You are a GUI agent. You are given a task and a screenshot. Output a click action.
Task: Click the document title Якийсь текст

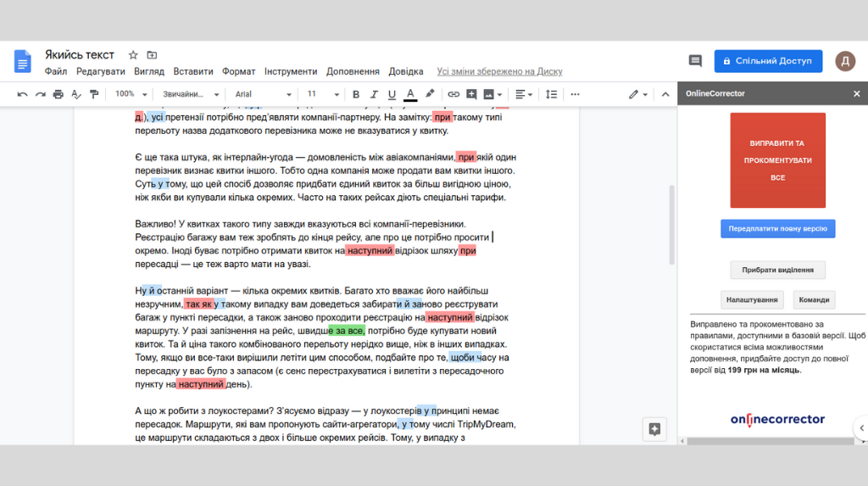(80, 55)
